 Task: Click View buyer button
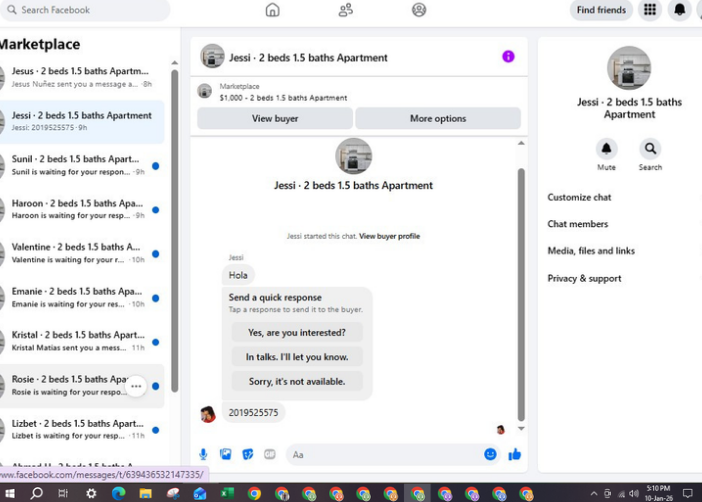[275, 118]
